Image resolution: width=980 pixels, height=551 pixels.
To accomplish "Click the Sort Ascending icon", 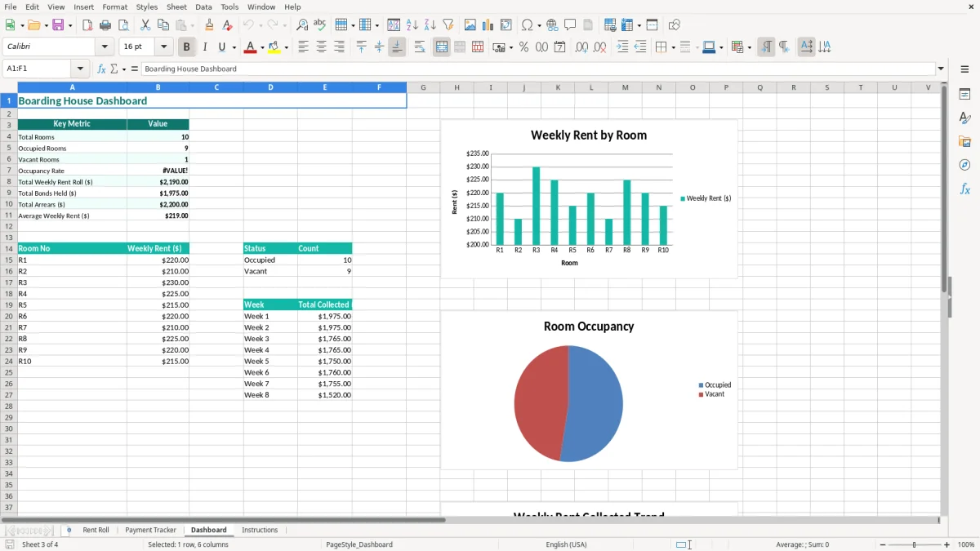I will (x=412, y=25).
